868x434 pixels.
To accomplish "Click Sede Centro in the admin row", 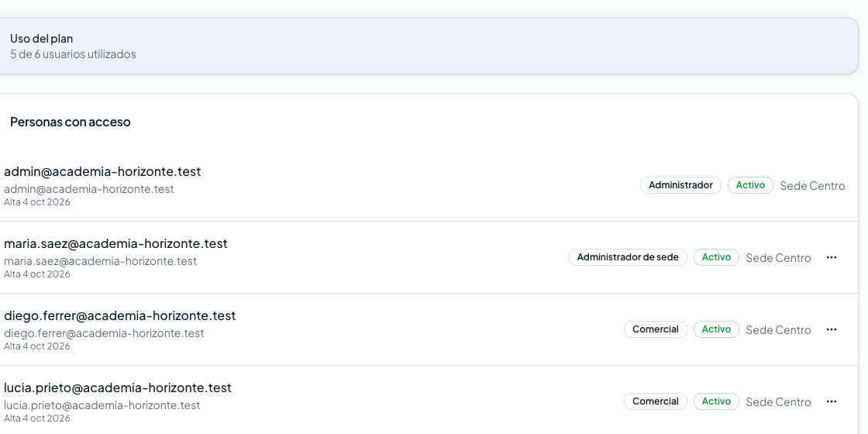I will [812, 186].
